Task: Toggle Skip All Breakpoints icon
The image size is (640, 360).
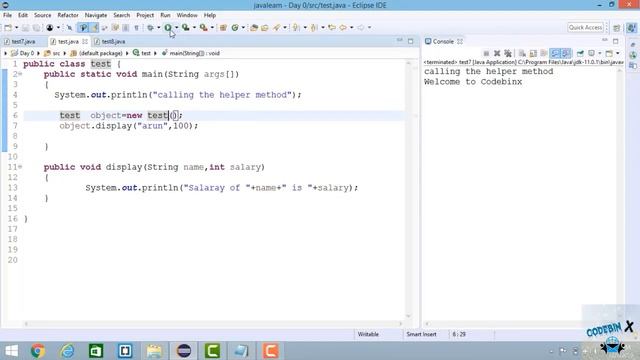Action: [x=69, y=28]
